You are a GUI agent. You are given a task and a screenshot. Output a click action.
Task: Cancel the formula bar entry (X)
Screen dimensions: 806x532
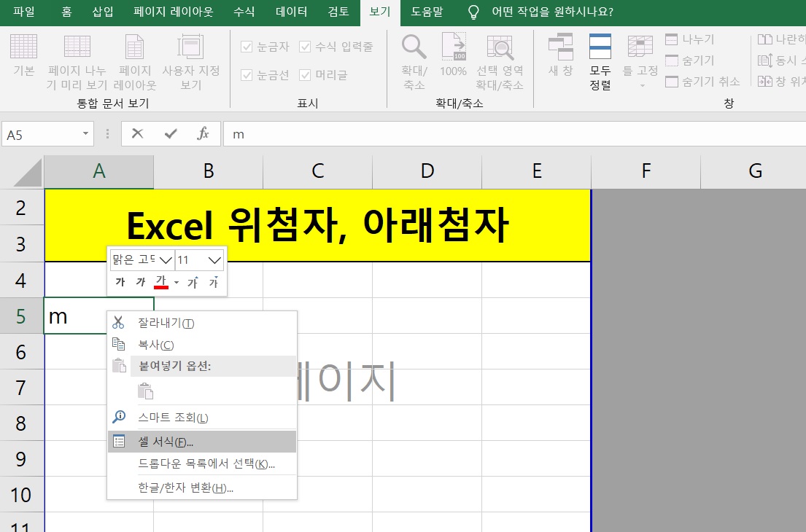(x=137, y=134)
